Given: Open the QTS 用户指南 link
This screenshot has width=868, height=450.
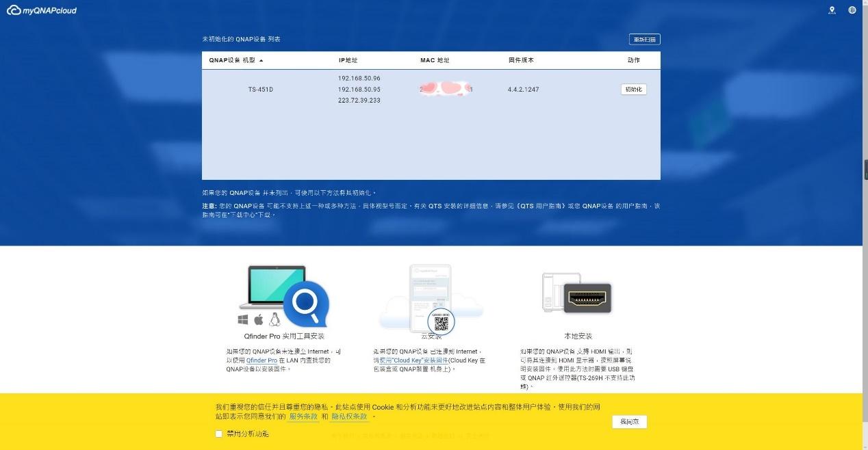Looking at the screenshot, I should (x=541, y=205).
